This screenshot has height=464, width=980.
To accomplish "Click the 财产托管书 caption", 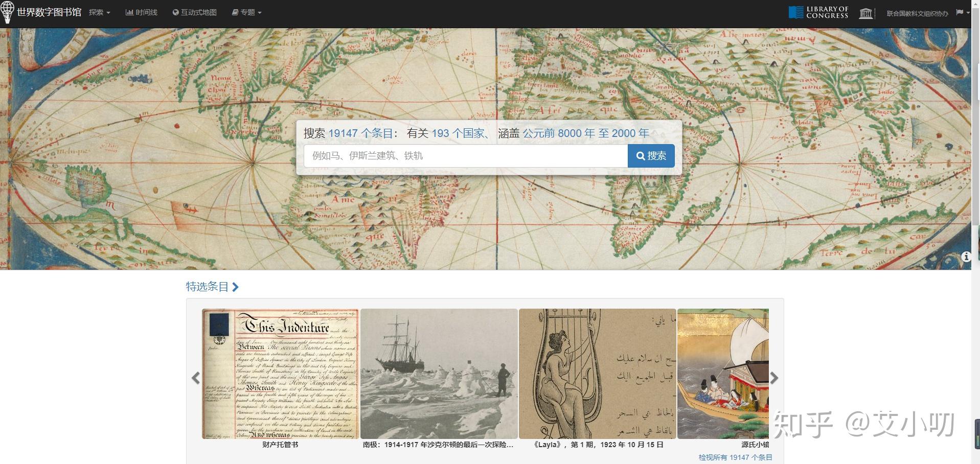I will (280, 445).
